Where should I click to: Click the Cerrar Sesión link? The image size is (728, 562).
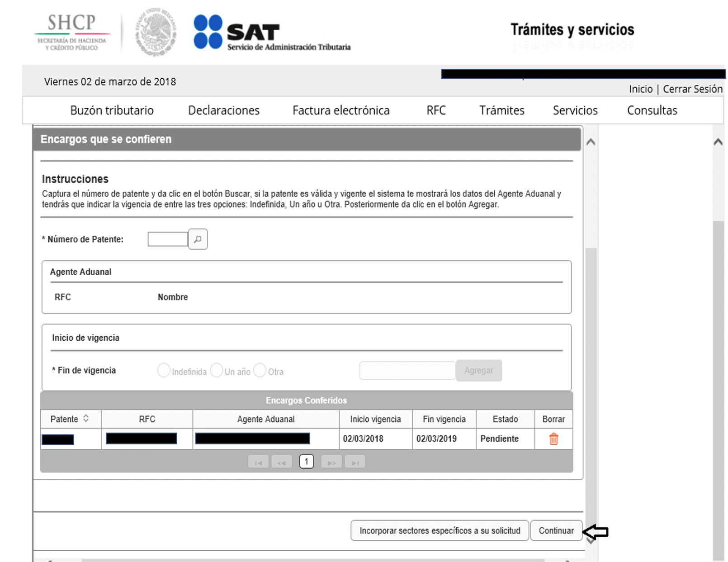click(692, 89)
